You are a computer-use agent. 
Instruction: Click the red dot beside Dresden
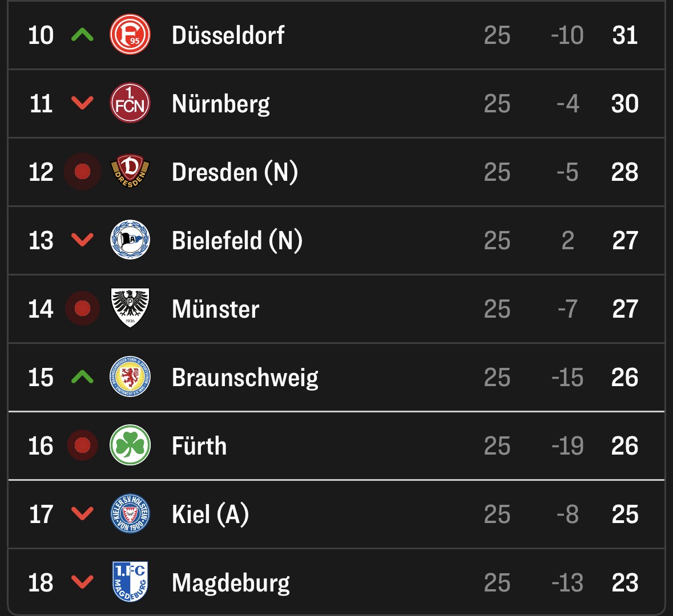point(82,172)
